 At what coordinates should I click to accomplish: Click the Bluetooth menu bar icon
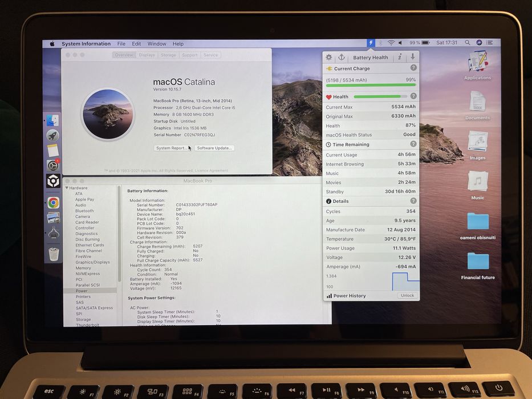[x=381, y=43]
